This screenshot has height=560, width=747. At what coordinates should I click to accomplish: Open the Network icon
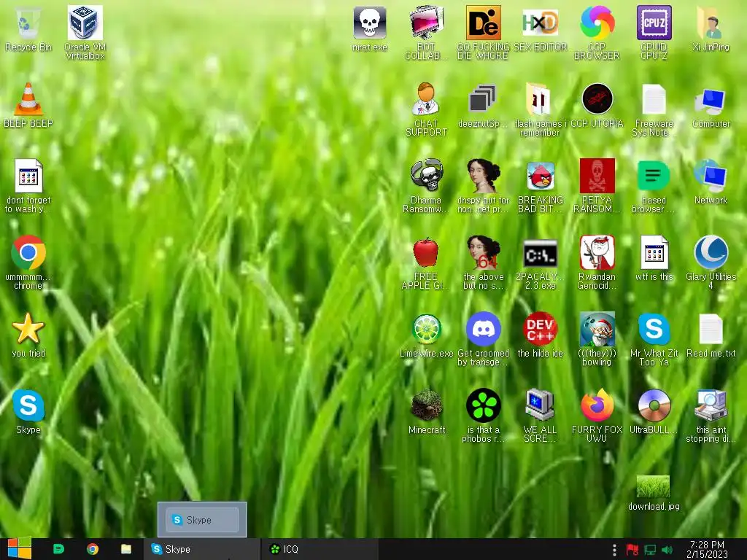pos(711,176)
